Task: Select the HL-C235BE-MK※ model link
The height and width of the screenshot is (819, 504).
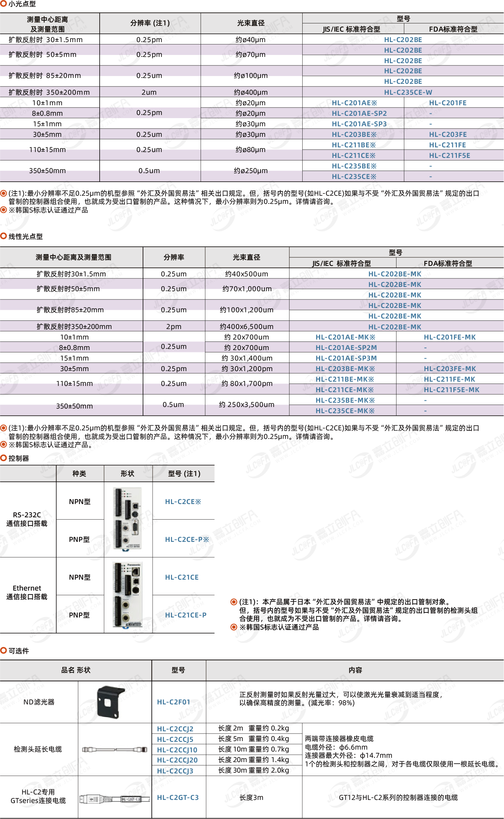Action: click(345, 400)
